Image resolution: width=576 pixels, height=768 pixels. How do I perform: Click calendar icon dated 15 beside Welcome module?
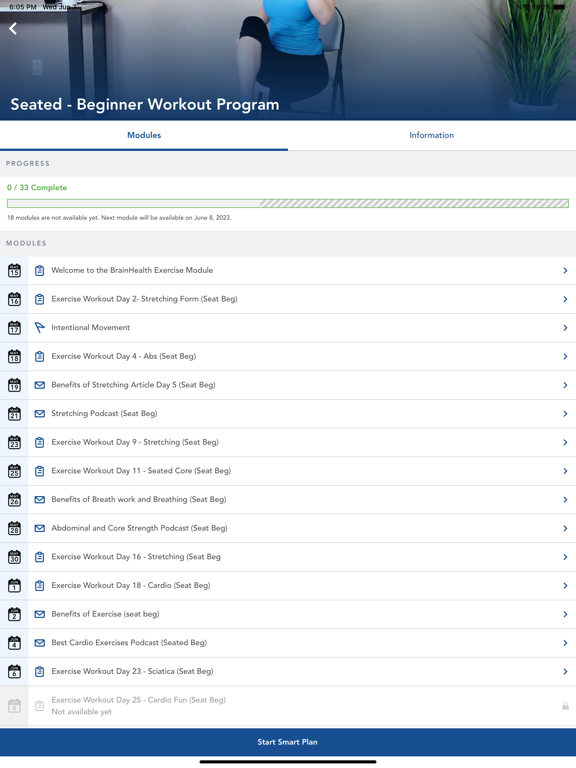coord(14,270)
